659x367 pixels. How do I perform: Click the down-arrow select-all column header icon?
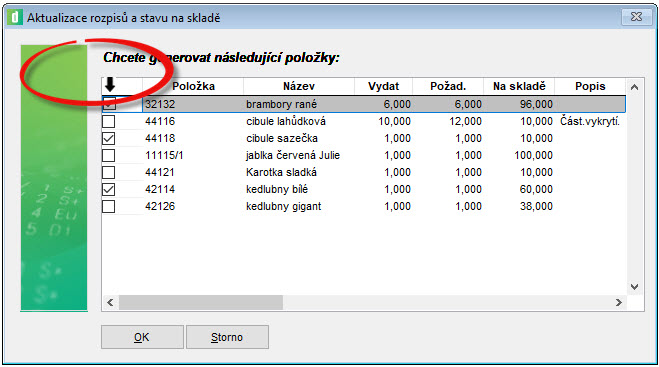[110, 85]
